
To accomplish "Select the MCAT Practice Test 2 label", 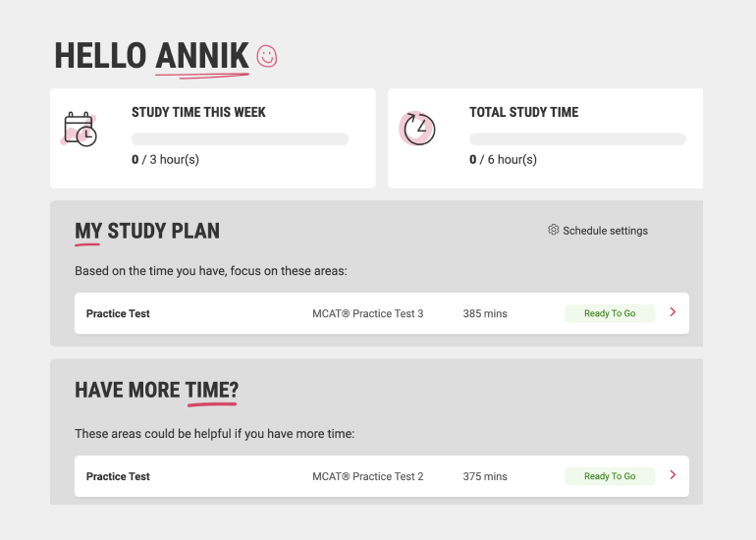I will coord(367,477).
